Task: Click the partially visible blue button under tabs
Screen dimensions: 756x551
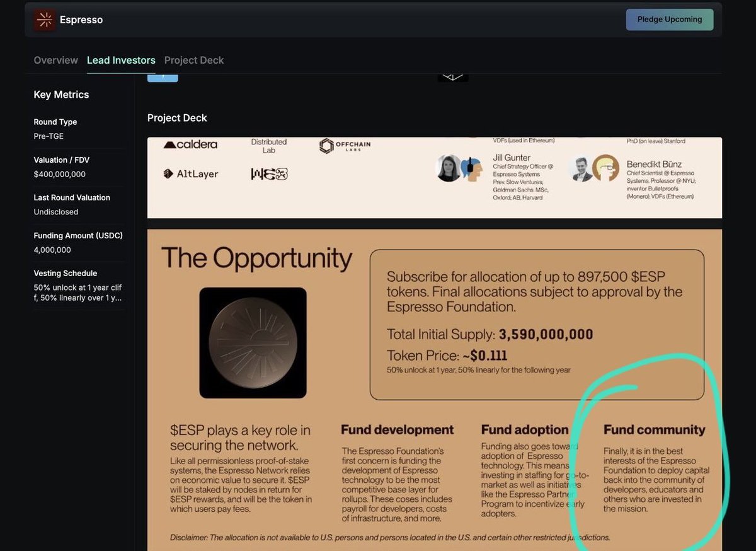Action: tap(163, 78)
